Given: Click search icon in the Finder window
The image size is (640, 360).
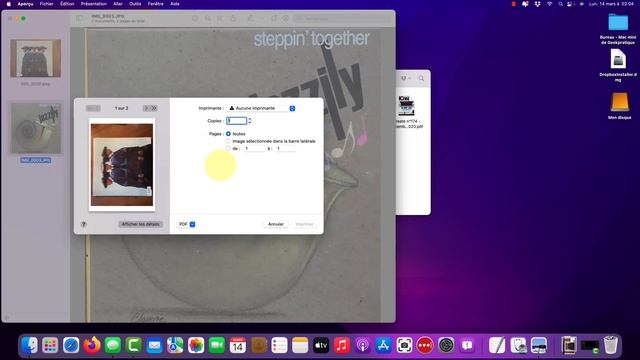Looking at the screenshot, I should pos(421,78).
